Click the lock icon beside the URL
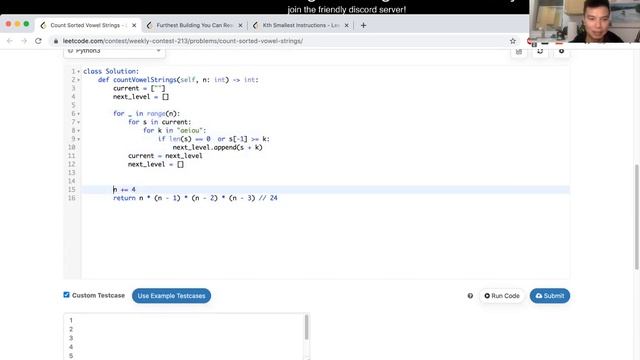 [56, 41]
